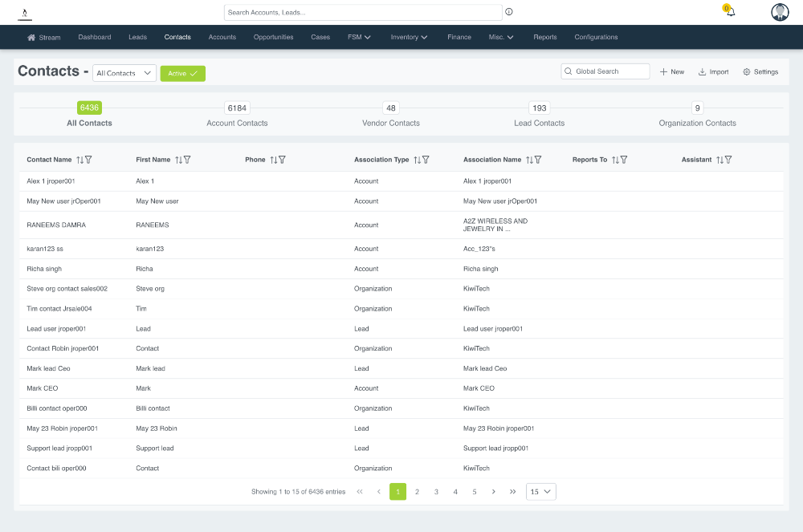The height and width of the screenshot is (532, 803).
Task: Go to last page of results
Action: click(x=512, y=492)
